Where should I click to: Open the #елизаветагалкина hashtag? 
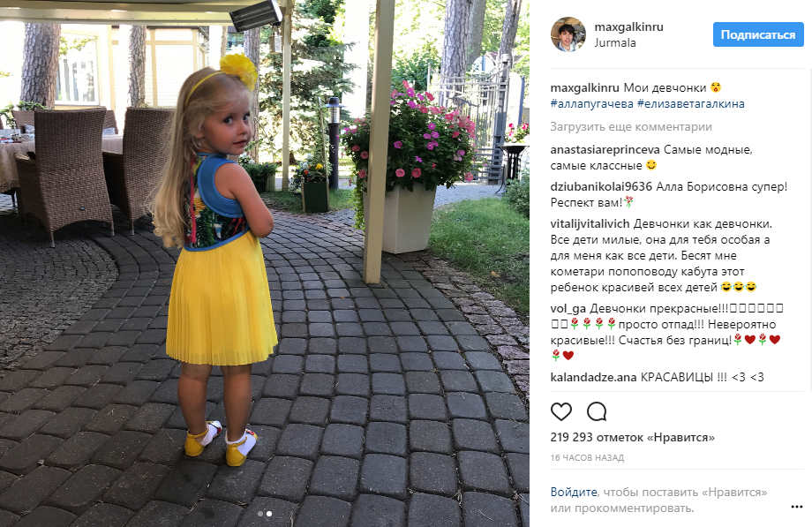(691, 103)
